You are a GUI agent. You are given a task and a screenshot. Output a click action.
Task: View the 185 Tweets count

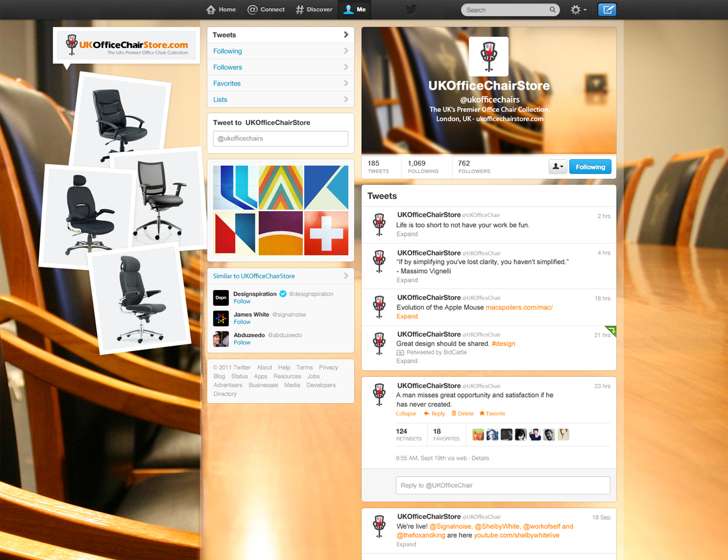[x=379, y=166]
